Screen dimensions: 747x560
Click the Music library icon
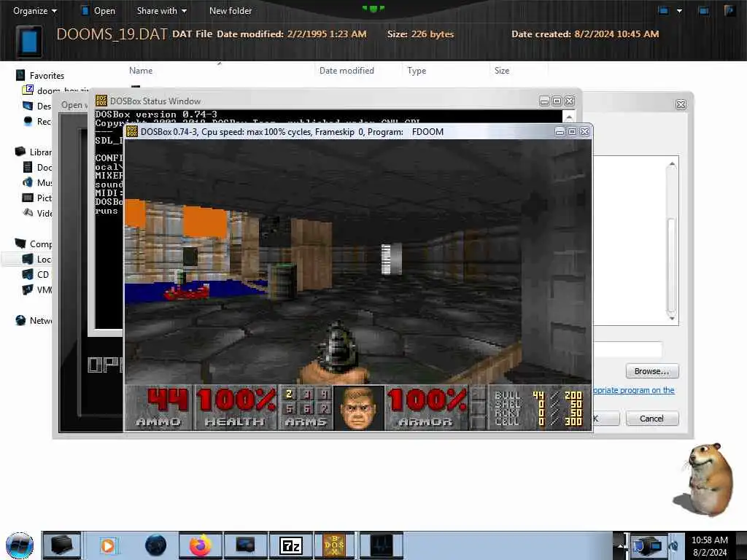tap(28, 182)
